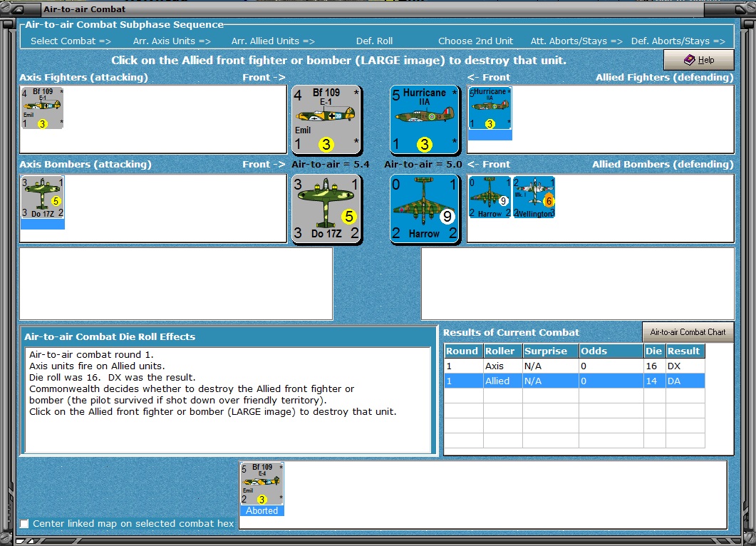Click the Def. Roll subphase step
This screenshot has height=546, width=756.
click(374, 41)
